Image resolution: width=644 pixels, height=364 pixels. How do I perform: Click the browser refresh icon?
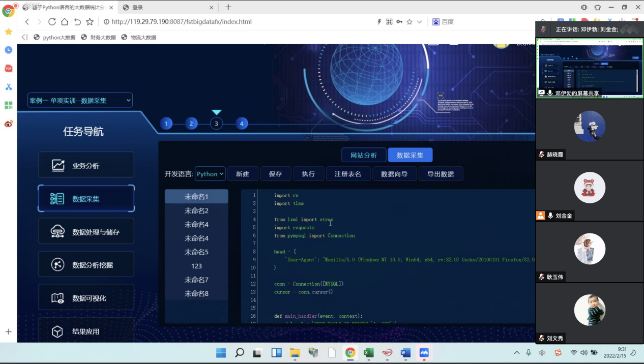52,22
